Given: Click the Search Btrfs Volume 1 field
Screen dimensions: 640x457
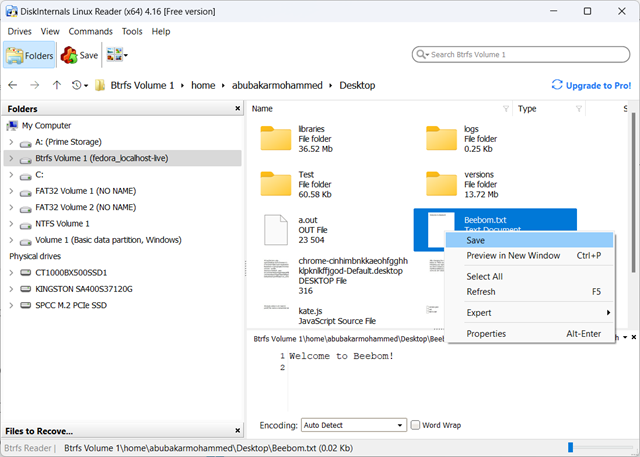Looking at the screenshot, I should pos(524,54).
